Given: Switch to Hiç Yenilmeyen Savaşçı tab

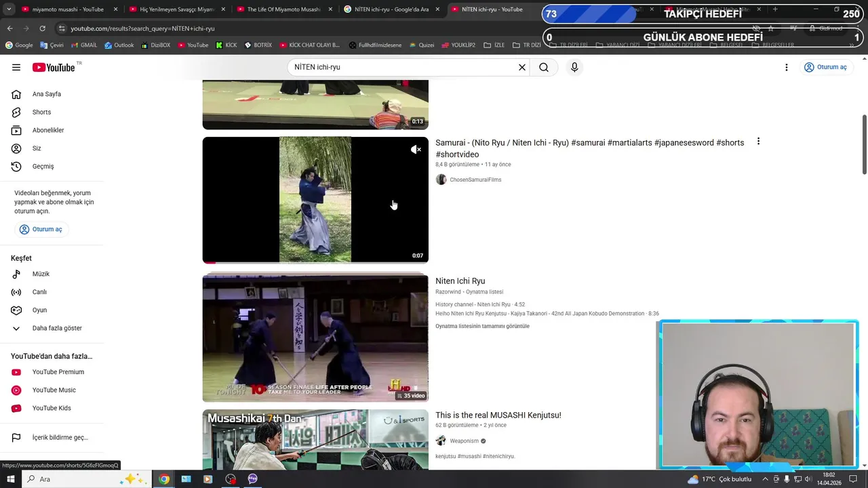Looking at the screenshot, I should coord(176,9).
